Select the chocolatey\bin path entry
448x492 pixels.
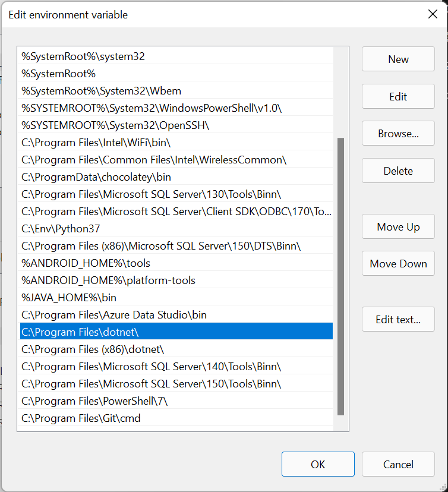[96, 177]
